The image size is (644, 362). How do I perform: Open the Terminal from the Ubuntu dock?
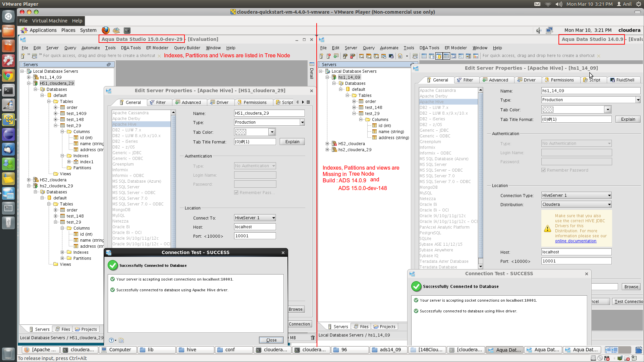pyautogui.click(x=8, y=90)
